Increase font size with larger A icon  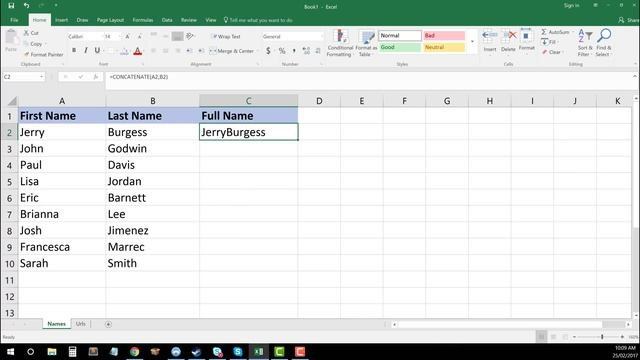(127, 37)
